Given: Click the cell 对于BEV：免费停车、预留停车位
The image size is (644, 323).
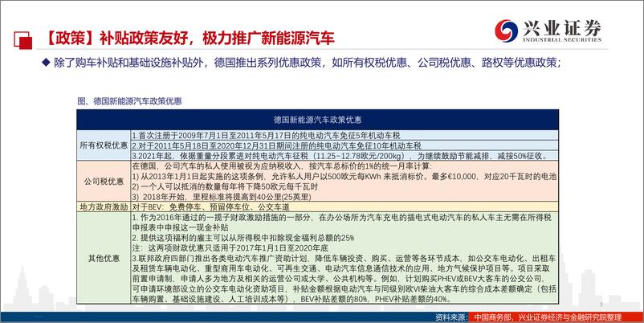Looking at the screenshot, I should 210,207.
